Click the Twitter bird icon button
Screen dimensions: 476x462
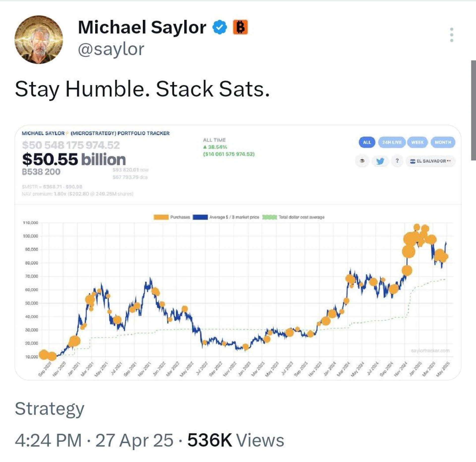[380, 161]
